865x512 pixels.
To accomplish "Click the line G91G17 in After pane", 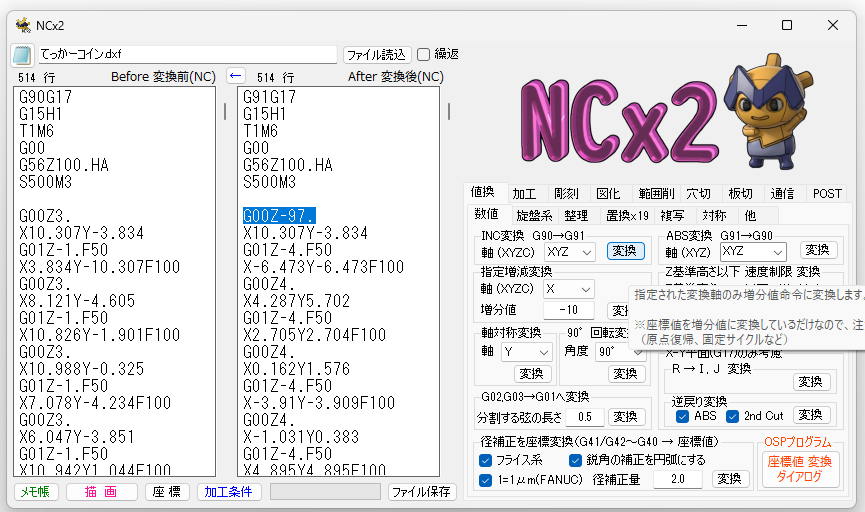I will point(270,97).
